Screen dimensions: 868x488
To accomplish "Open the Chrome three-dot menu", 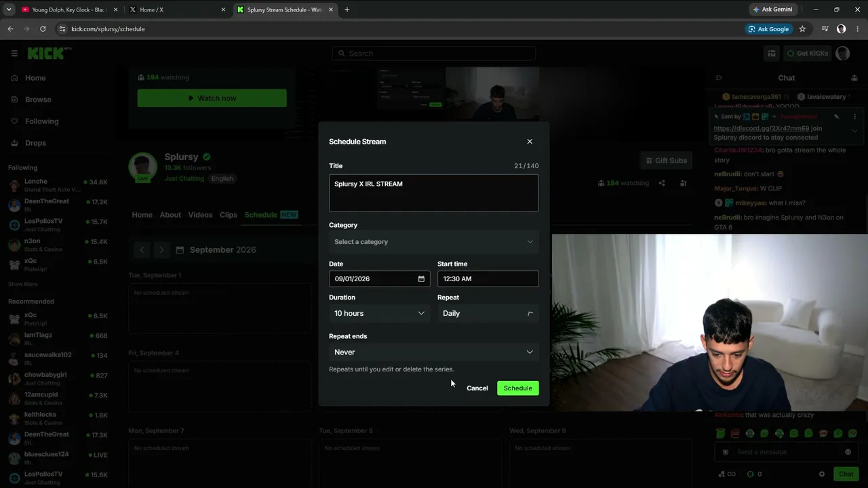I will 857,29.
